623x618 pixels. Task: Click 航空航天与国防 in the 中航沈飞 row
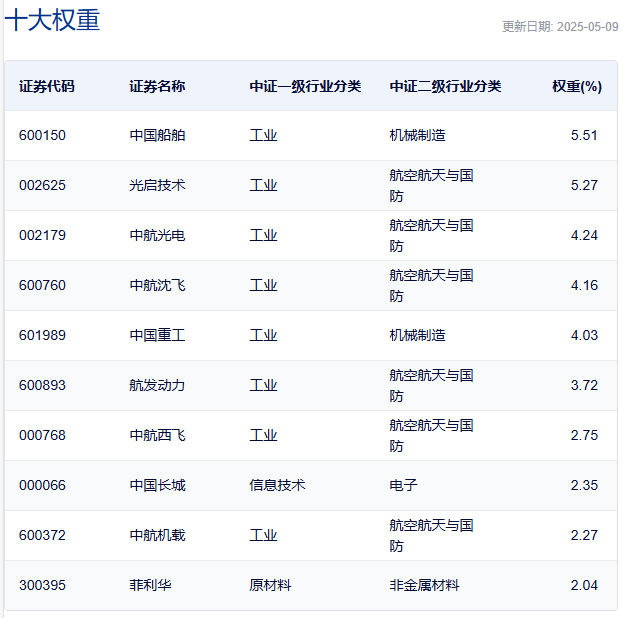pos(431,286)
